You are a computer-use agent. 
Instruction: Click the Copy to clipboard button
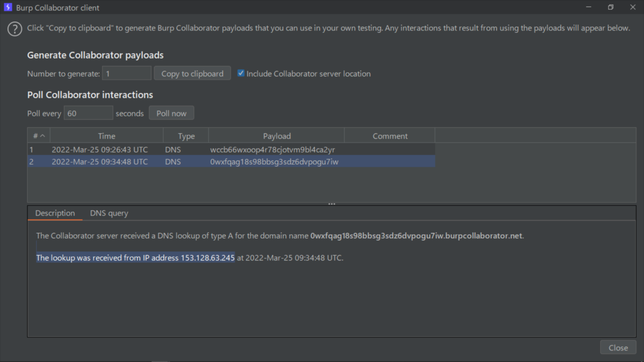point(192,73)
